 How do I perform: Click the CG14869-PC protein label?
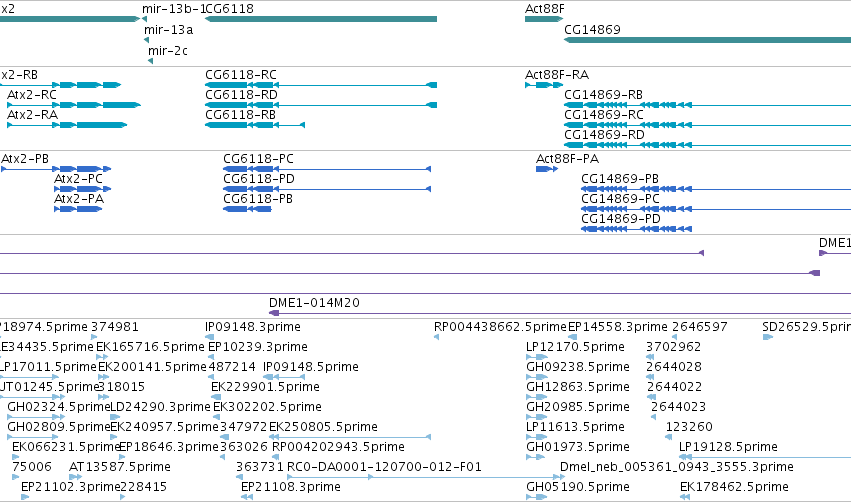click(x=620, y=199)
